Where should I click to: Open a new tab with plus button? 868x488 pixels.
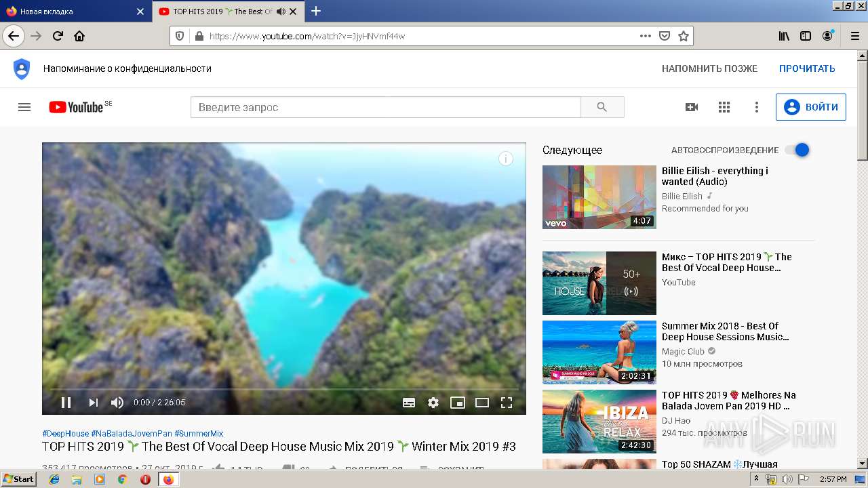click(316, 11)
